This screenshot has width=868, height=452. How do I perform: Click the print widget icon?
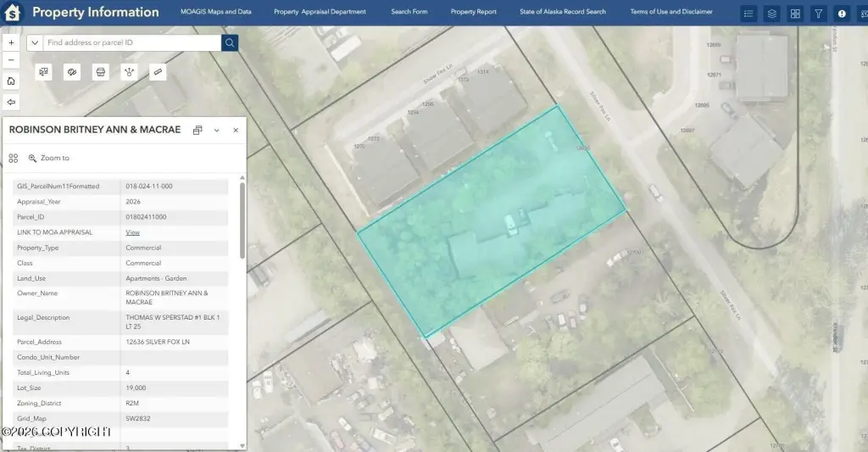pos(101,72)
